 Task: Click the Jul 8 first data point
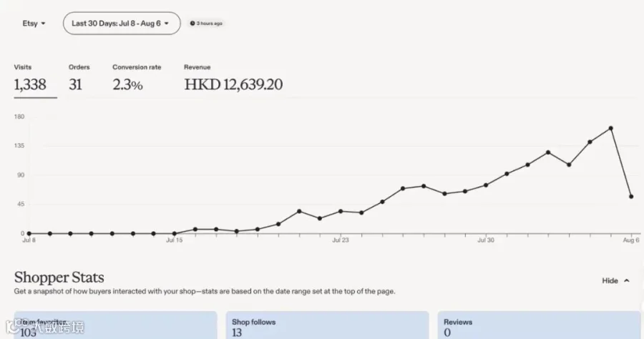[29, 234]
